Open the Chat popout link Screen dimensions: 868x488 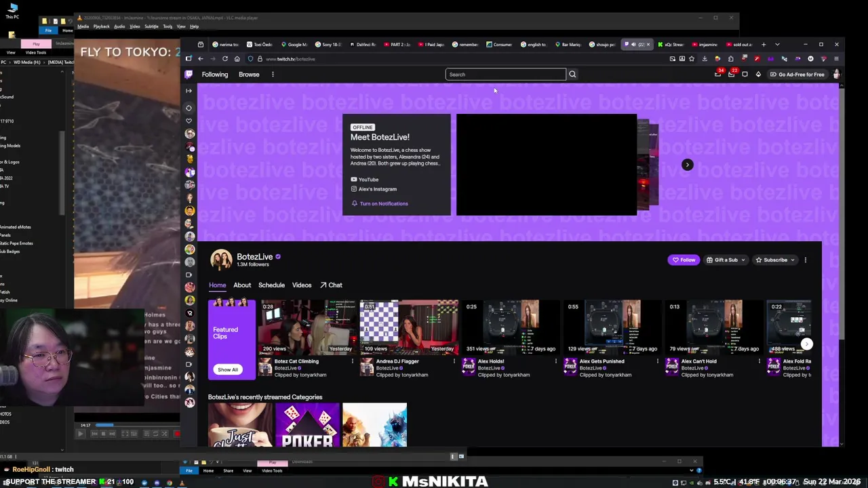click(x=331, y=285)
